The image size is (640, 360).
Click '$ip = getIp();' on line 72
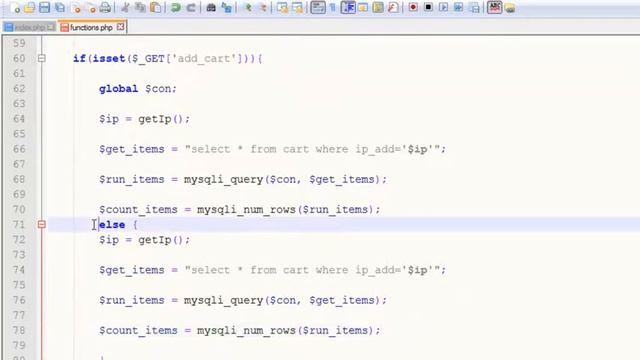click(144, 240)
